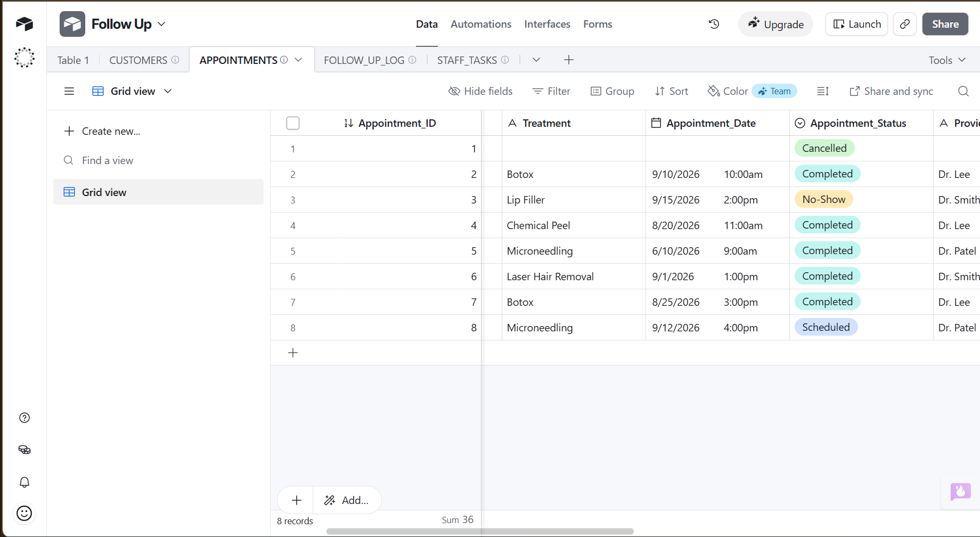Open the purple assistant icon
This screenshot has height=537, width=980.
tap(961, 491)
